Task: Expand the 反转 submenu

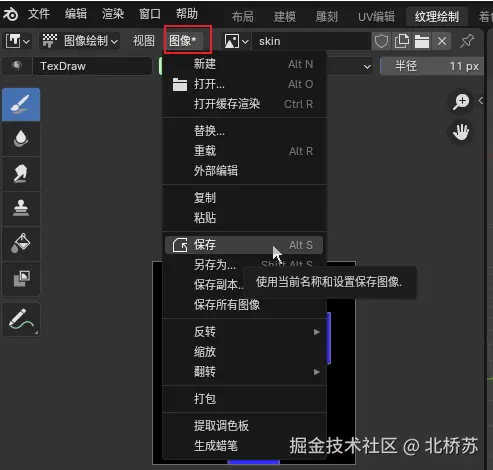Action: tap(244, 332)
